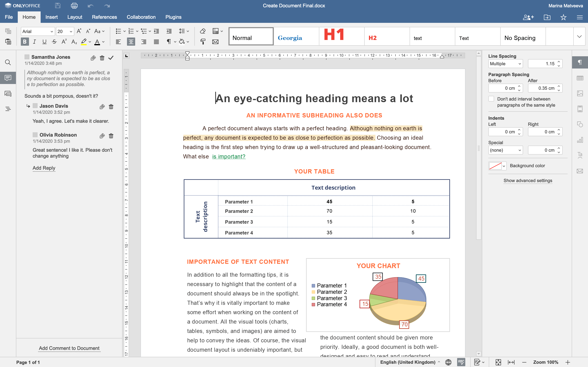This screenshot has height=367, width=588.
Task: Click Add Reply button under Jason Davis comment
Action: 44,167
